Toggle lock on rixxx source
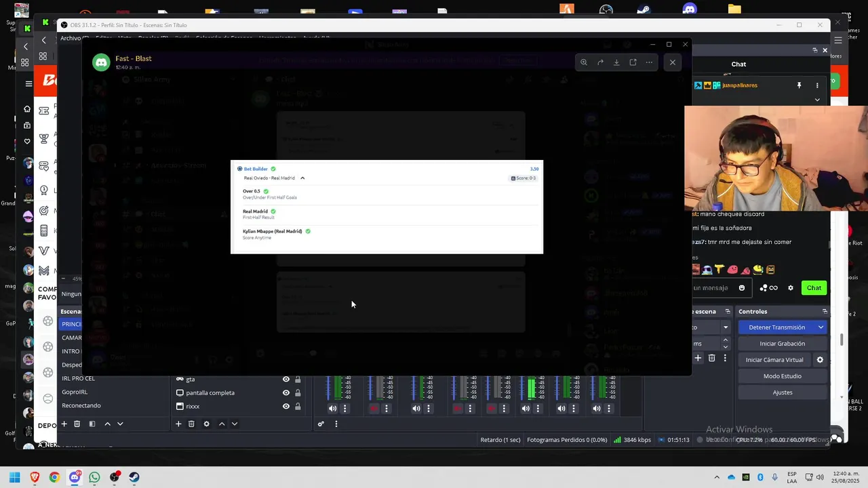 coord(298,407)
